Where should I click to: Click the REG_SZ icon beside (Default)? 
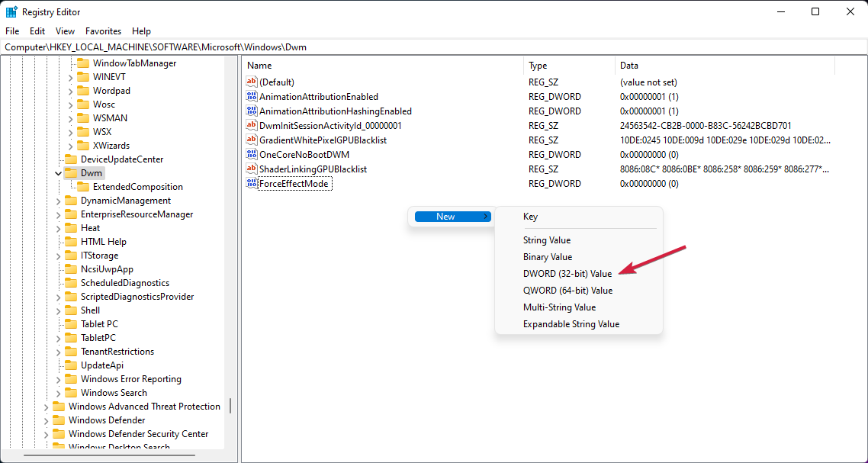252,82
